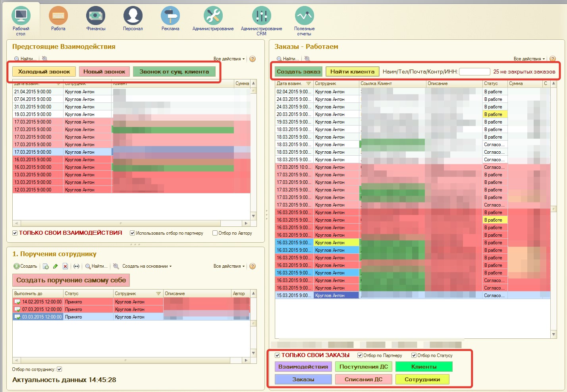The width and height of the screenshot is (567, 392).
Task: Expand Создать на основании dropdown
Action: 147,266
